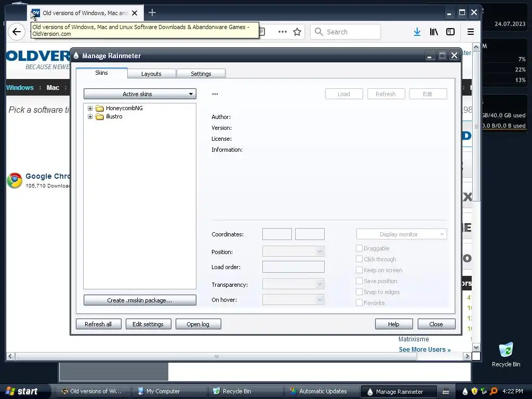Bookmark this page with the star icon
Image resolution: width=532 pixels, height=399 pixels.
point(297,32)
